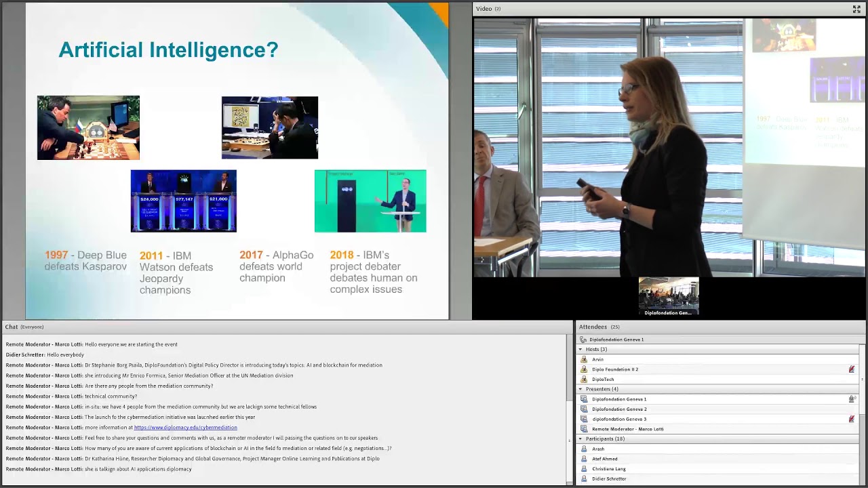Click the Attendees (25) pod title
Screen dimensions: 868x488
click(599, 327)
